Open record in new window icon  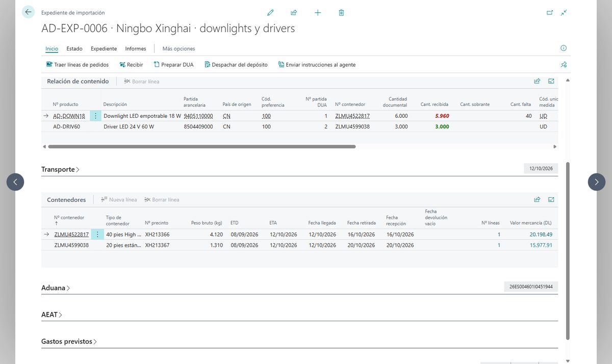tap(550, 13)
